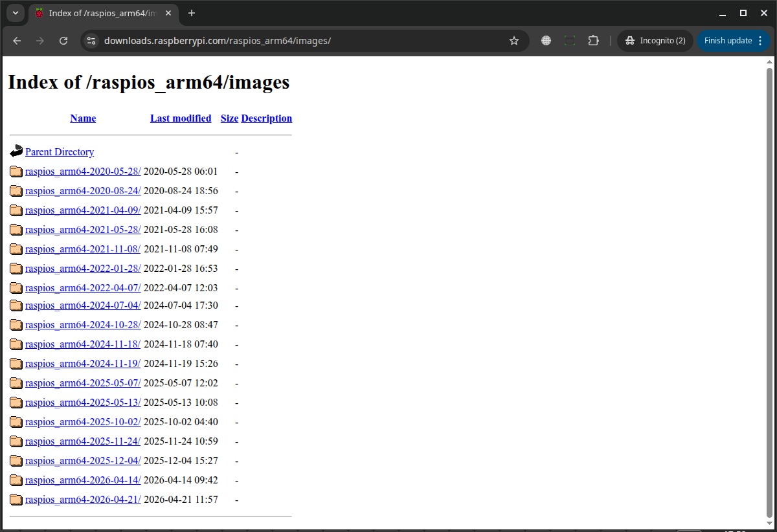Click folder icon beside raspios_arm64-2024-10-28
The image size is (777, 532).
(16, 325)
